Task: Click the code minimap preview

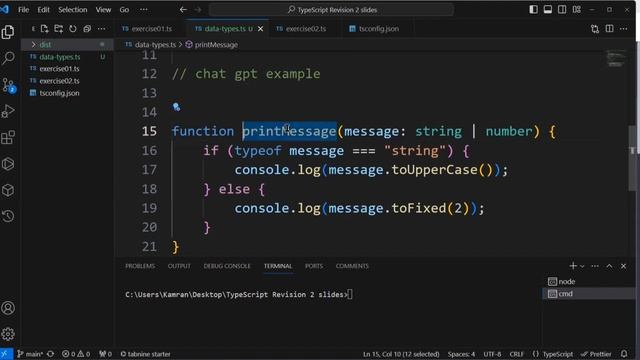Action: pos(616,58)
